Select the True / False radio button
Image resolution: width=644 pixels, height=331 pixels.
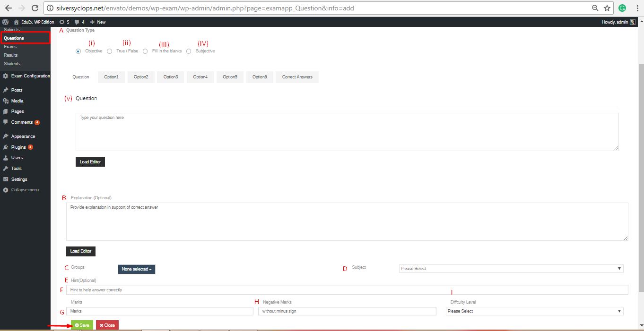110,51
